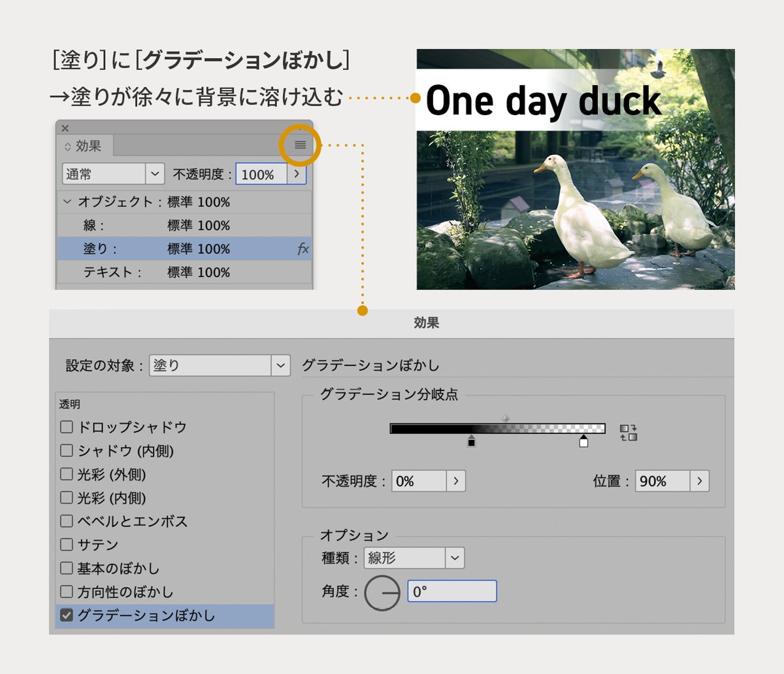Viewport: 784px width, 674px height.
Task: Click panel 不透明度 100% input field
Action: [261, 175]
